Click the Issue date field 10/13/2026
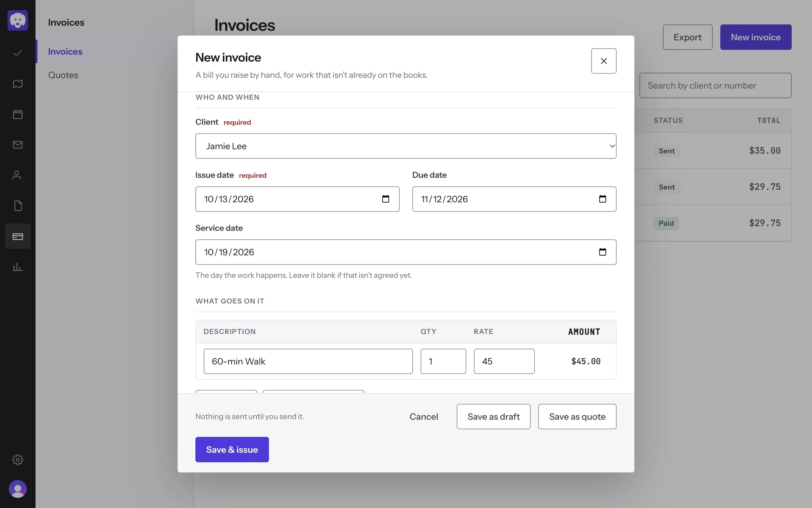812x508 pixels. (297, 199)
